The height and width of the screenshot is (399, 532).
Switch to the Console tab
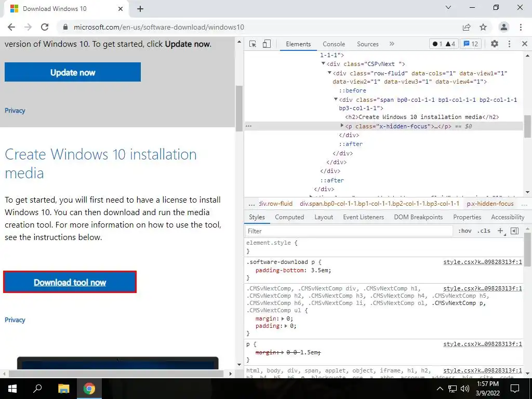pyautogui.click(x=334, y=44)
